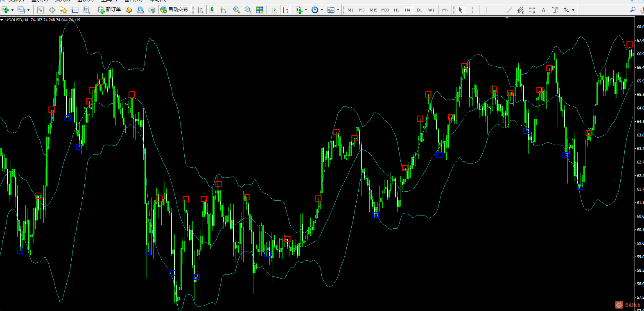Switch to the D1 daily timeframe

[x=419, y=10]
